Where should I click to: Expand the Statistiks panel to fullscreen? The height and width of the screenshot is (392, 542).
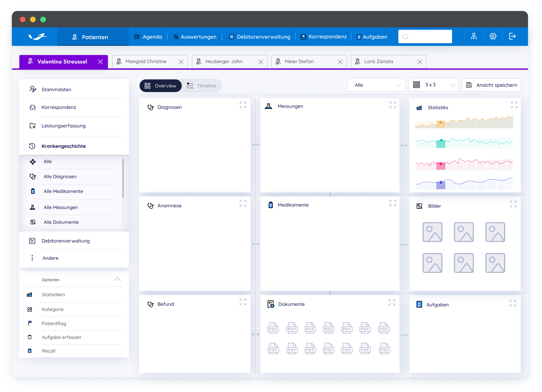pos(514,105)
